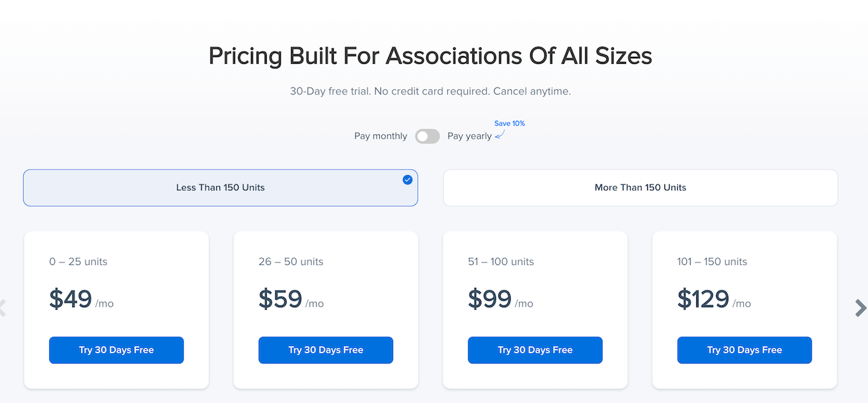The image size is (868, 403).
Task: Start the $129 plan 30-day trial
Action: [x=744, y=350]
